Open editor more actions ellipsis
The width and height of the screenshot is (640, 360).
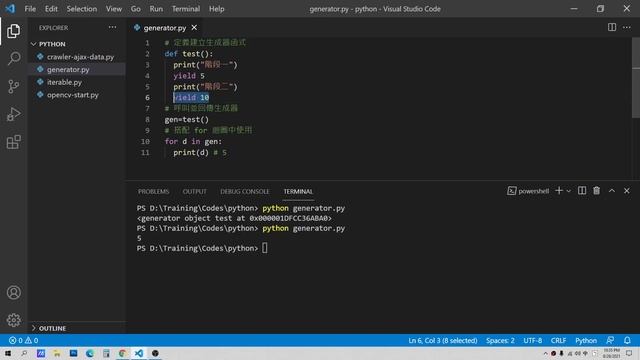click(627, 27)
